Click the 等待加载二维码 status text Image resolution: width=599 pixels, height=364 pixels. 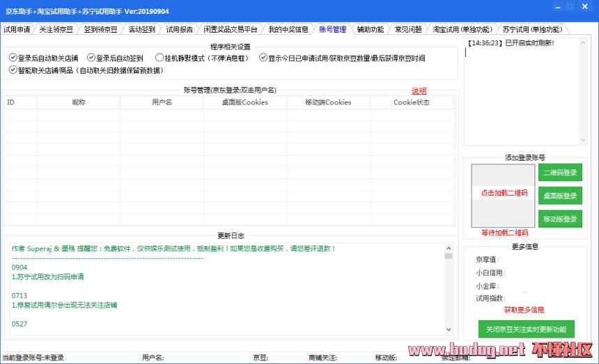[505, 232]
